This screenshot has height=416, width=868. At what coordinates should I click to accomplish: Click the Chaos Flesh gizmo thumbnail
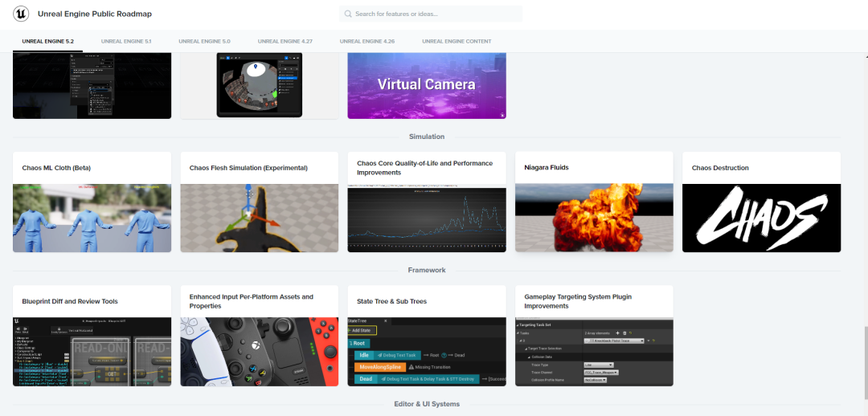tap(259, 218)
